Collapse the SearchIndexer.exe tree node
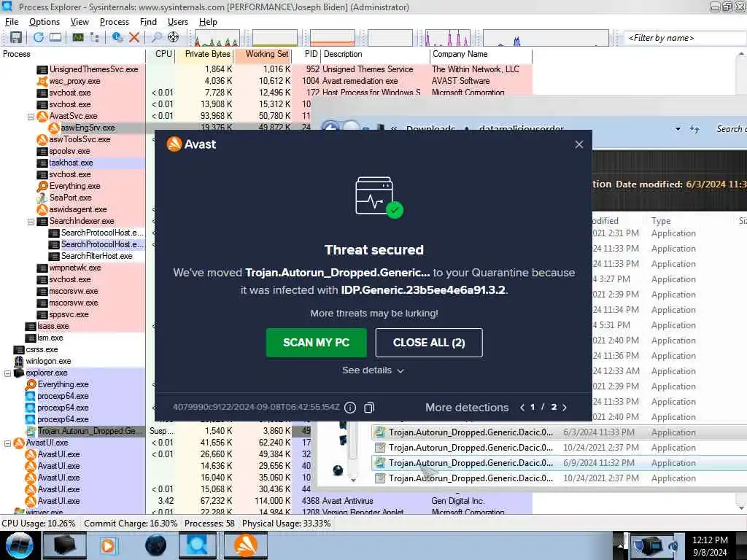Image resolution: width=747 pixels, height=560 pixels. click(31, 222)
